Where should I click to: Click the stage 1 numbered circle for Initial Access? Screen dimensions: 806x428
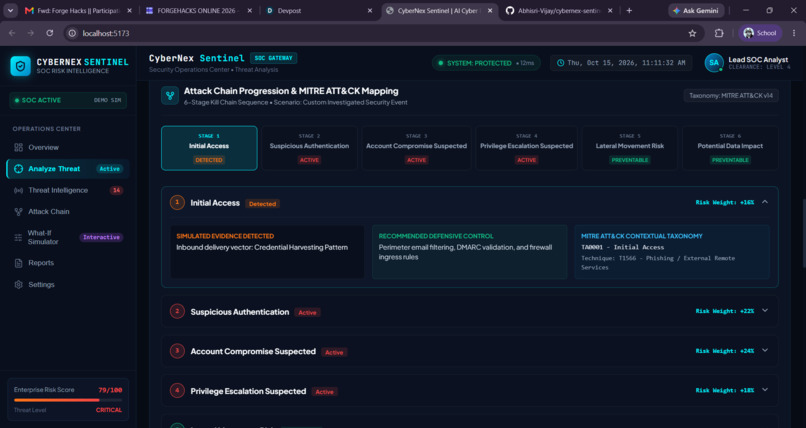pos(177,203)
